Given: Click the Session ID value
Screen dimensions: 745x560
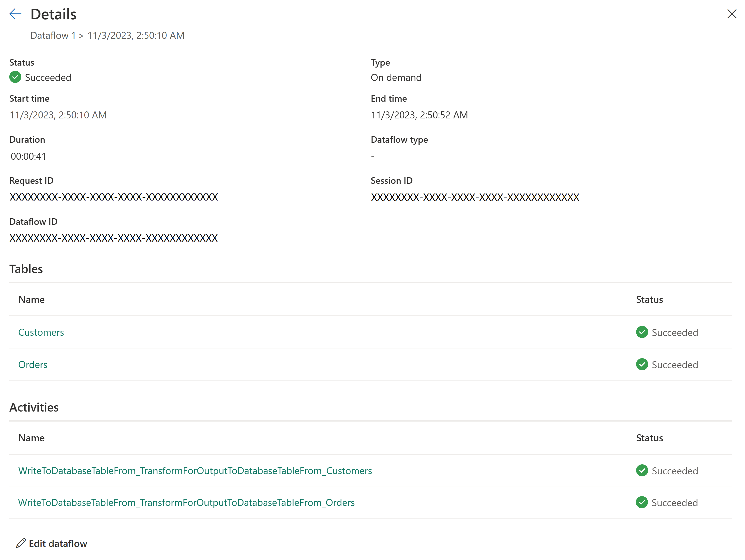Looking at the screenshot, I should pos(475,197).
